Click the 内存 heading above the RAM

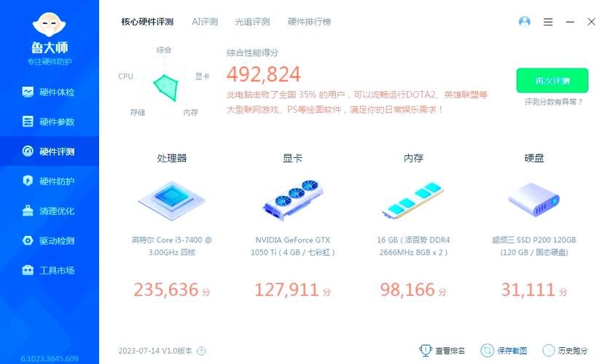pyautogui.click(x=413, y=158)
